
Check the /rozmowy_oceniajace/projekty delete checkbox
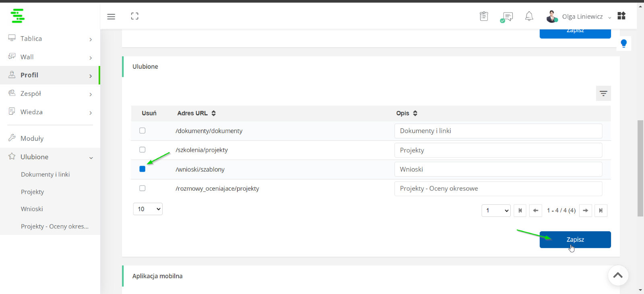pos(142,188)
